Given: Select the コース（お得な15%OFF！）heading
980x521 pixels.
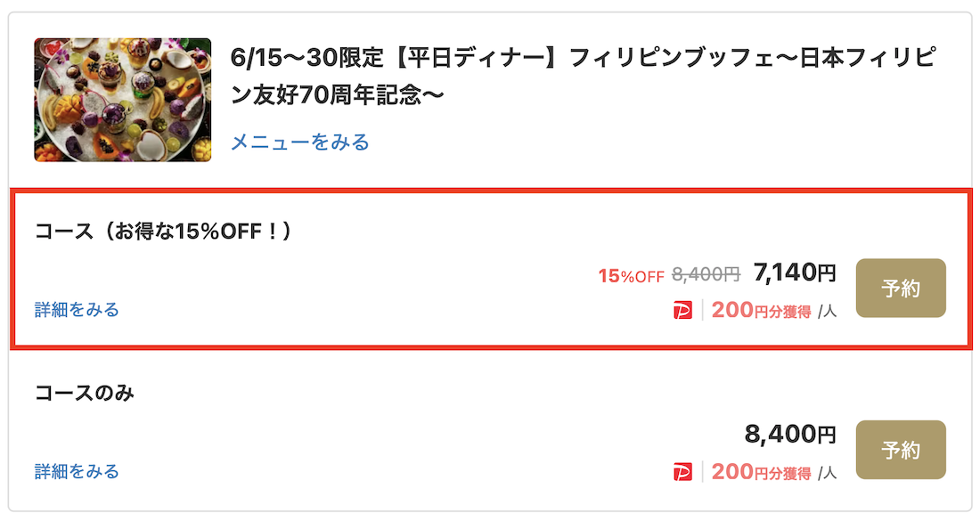Looking at the screenshot, I should pyautogui.click(x=163, y=232).
